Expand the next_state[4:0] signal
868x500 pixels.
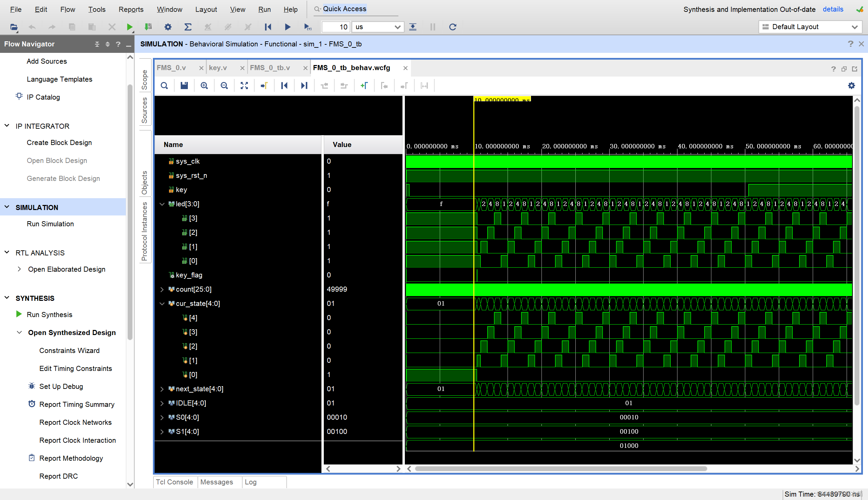coord(162,389)
